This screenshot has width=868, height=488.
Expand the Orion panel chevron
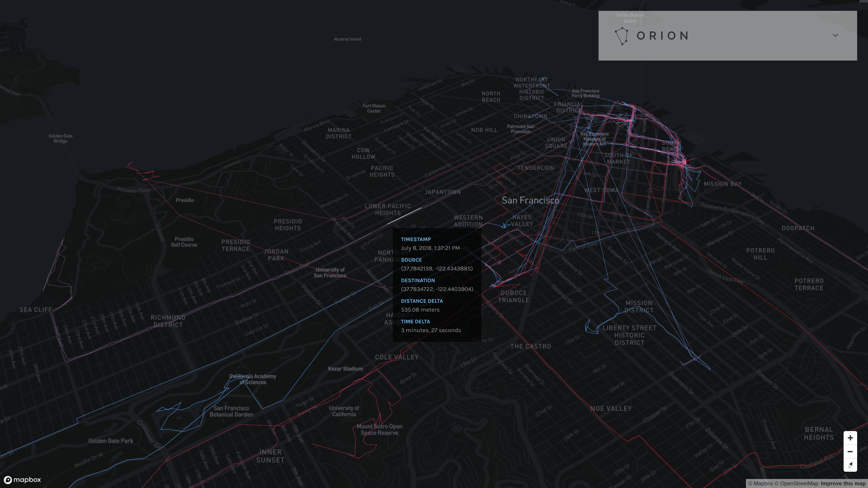coord(835,35)
